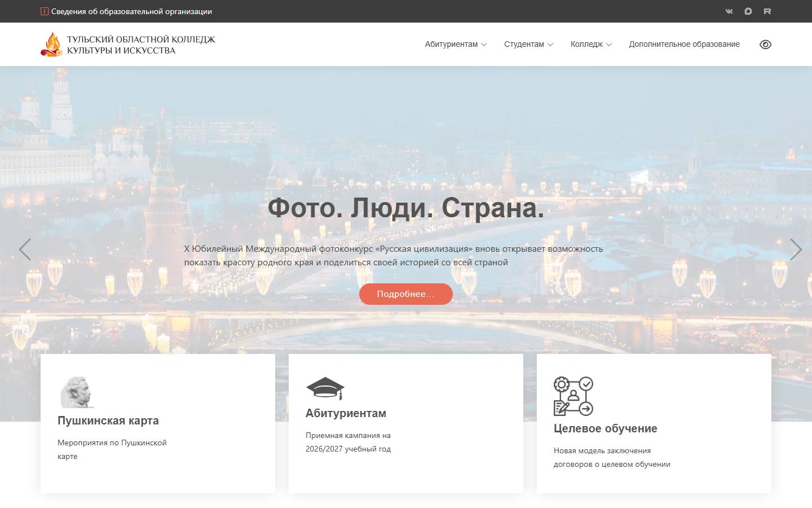Image resolution: width=812 pixels, height=508 pixels.
Task: Expand the Студентам navigation dropdown
Action: [528, 44]
